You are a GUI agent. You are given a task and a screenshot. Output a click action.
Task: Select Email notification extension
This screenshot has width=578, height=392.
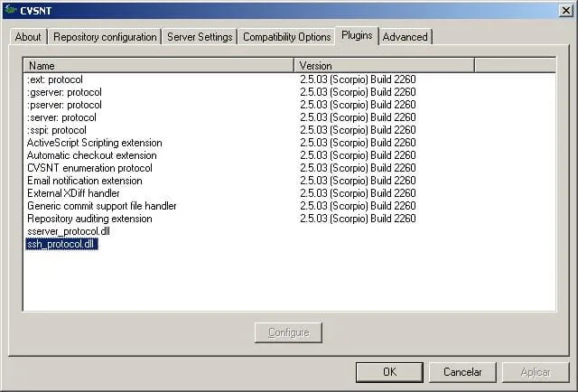(x=84, y=181)
